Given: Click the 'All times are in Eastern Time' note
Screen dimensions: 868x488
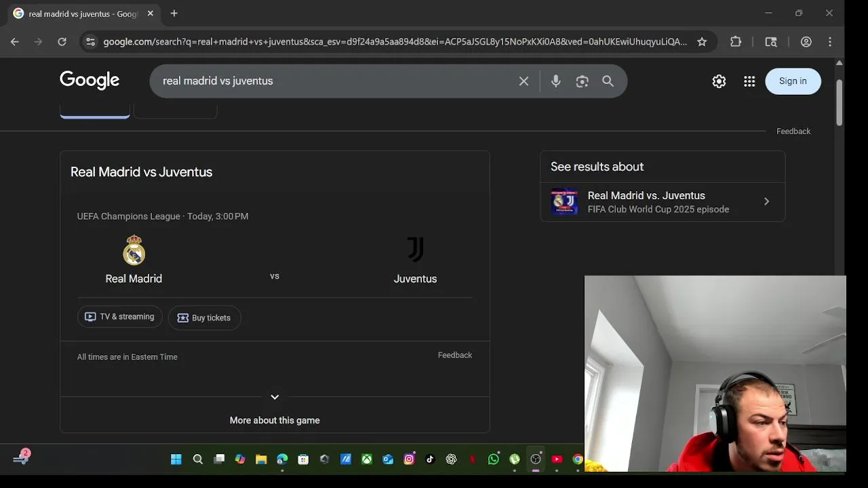Looking at the screenshot, I should pos(127,357).
